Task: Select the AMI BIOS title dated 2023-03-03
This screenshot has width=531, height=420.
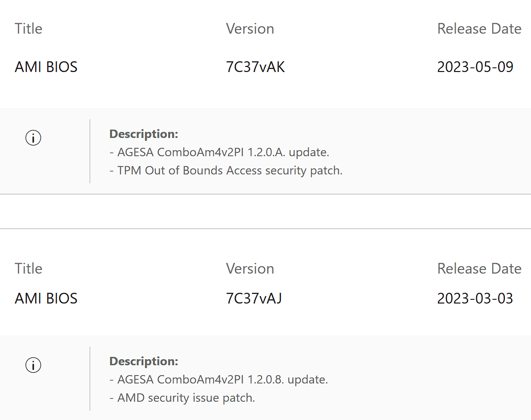Action: click(46, 298)
